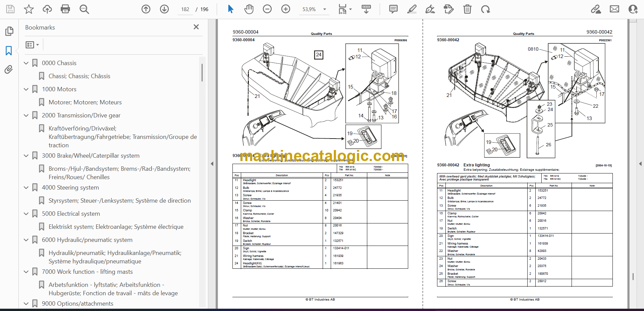Viewport: 644px width, 311px height.
Task: Send the file by email
Action: point(614,9)
